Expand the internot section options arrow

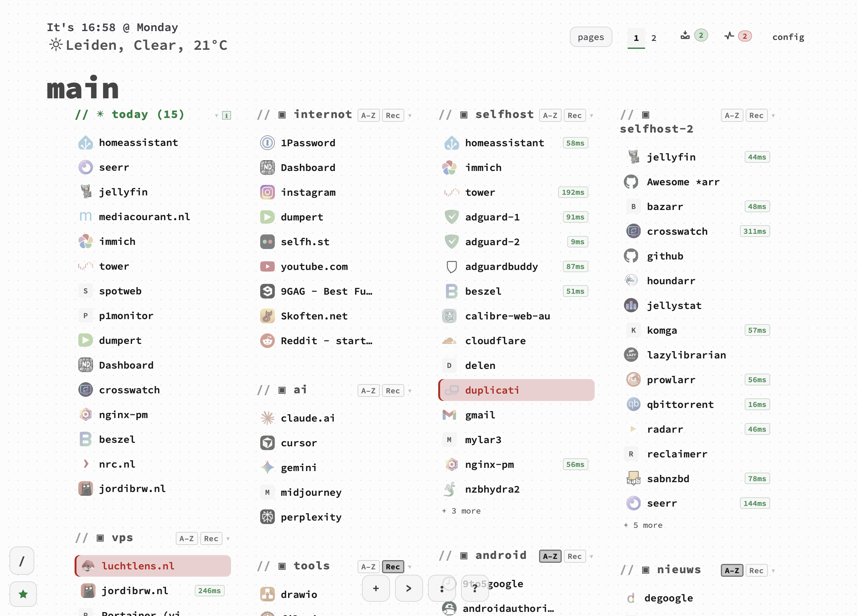coord(410,116)
